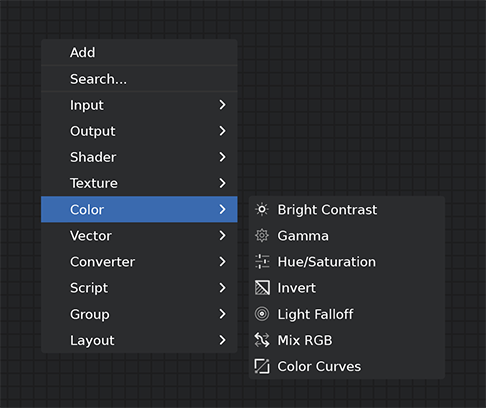Screen dimensions: 486x408
Task: Open the Input category
Action: click(139, 105)
